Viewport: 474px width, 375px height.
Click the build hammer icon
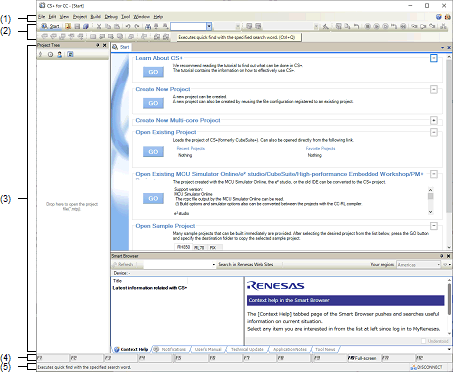(x=326, y=26)
